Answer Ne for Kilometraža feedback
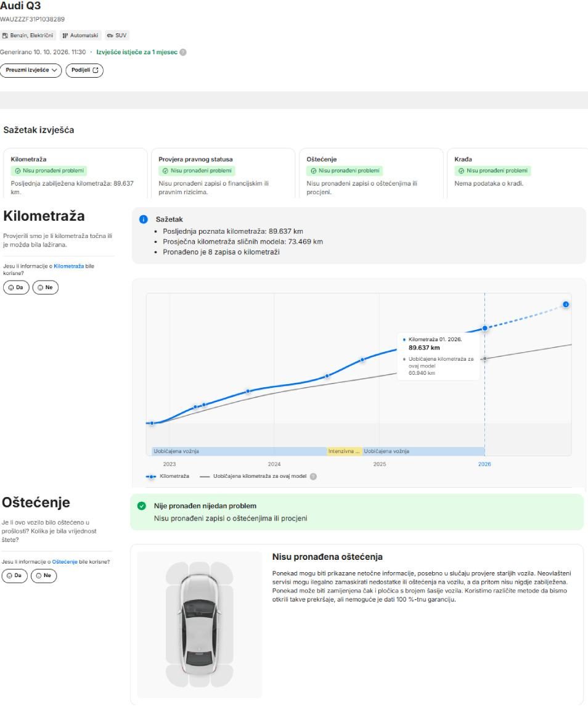 [x=46, y=287]
